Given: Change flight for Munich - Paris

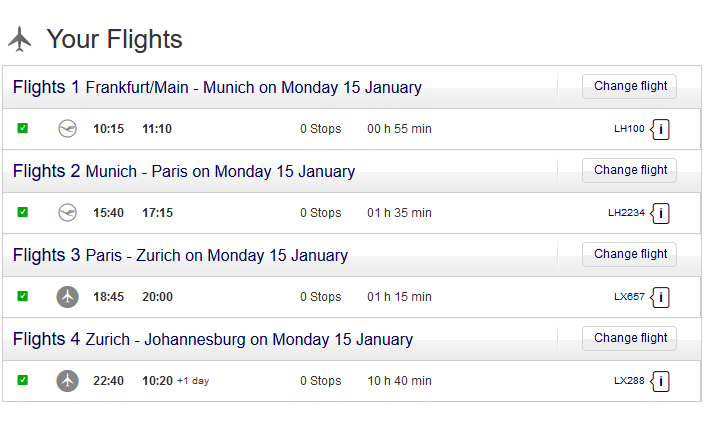Looking at the screenshot, I should (x=630, y=170).
